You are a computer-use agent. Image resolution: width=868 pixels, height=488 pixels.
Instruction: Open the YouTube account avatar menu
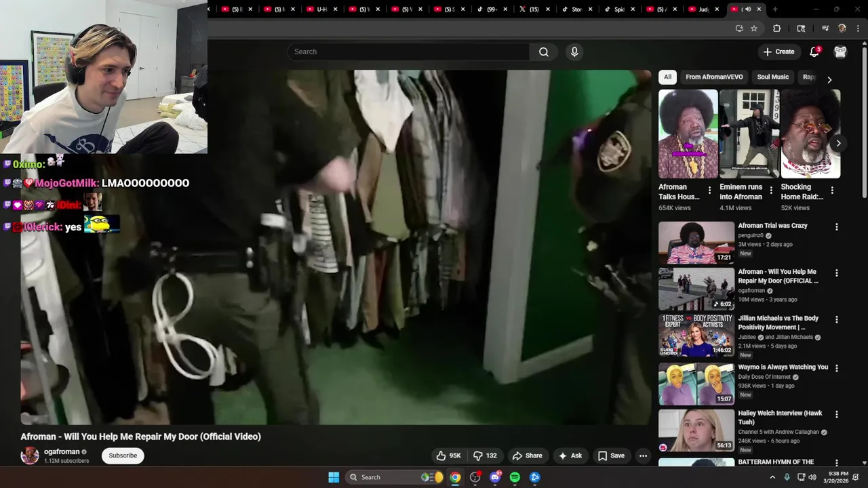[x=840, y=52]
